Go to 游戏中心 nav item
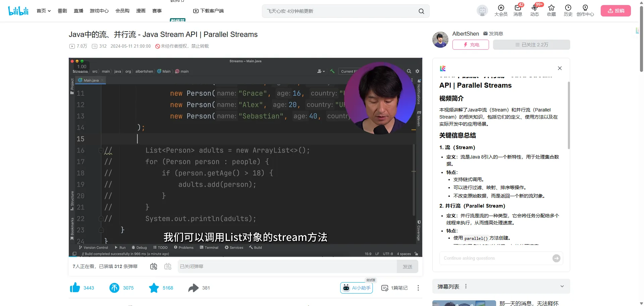644x306 pixels. tap(99, 11)
